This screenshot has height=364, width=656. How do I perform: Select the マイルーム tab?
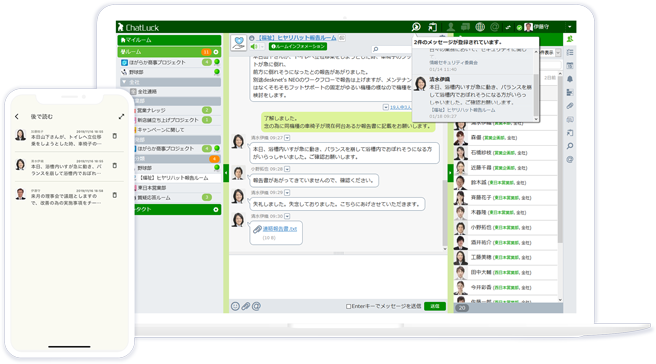click(x=169, y=40)
